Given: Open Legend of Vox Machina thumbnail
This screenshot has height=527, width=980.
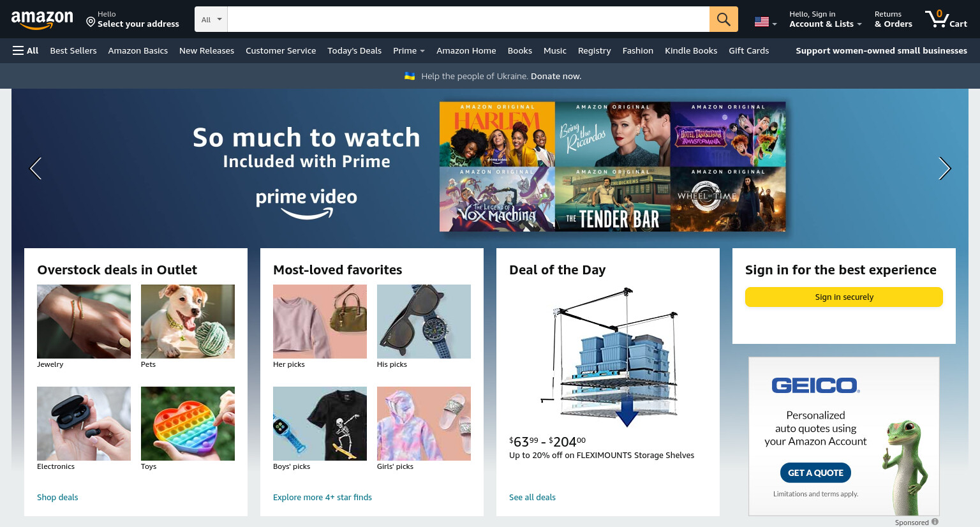Looking at the screenshot, I should tap(497, 199).
